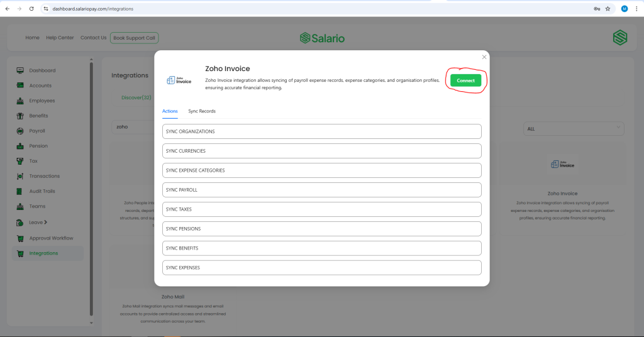Open Approval Workflow label in sidebar
This screenshot has width=644, height=337.
(x=51, y=238)
